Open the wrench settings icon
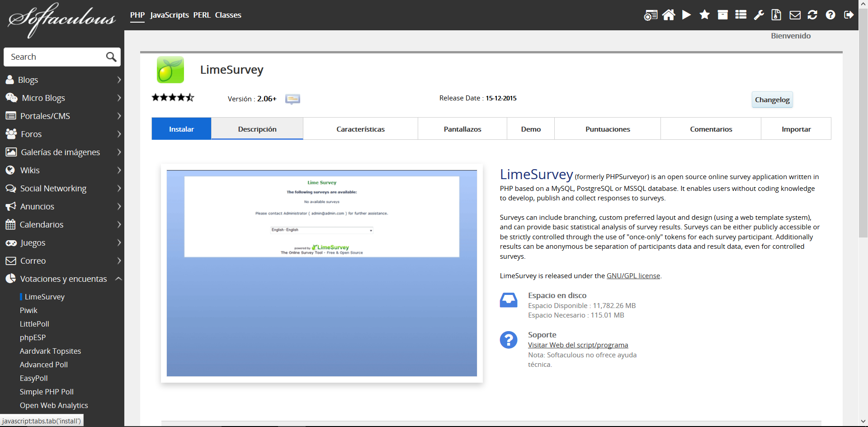This screenshot has height=427, width=868. [759, 15]
